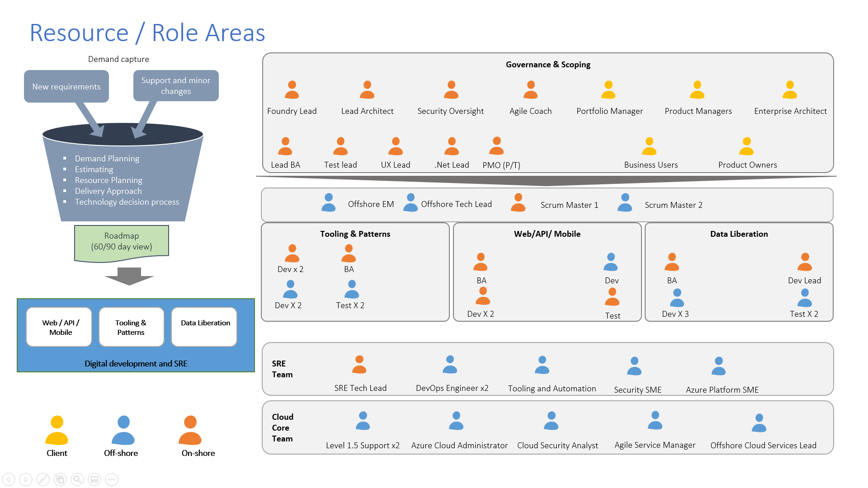This screenshot has height=488, width=868.
Task: Click the Governance & Scoping panel header
Action: pyautogui.click(x=547, y=65)
